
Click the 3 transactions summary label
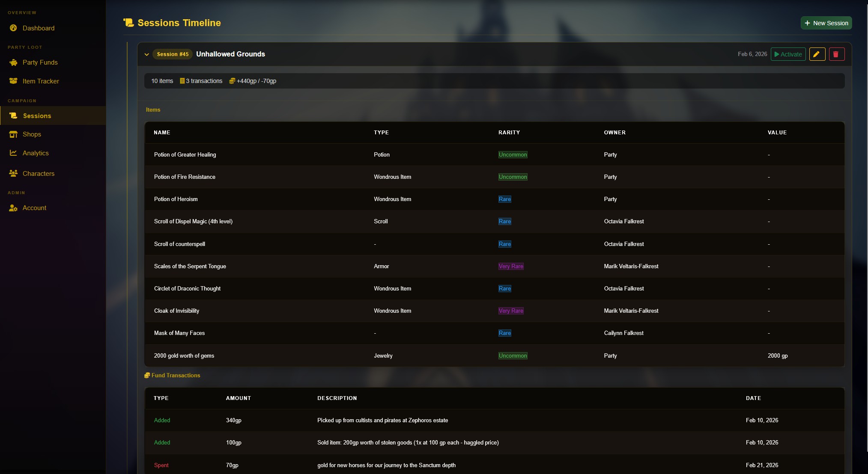[201, 81]
